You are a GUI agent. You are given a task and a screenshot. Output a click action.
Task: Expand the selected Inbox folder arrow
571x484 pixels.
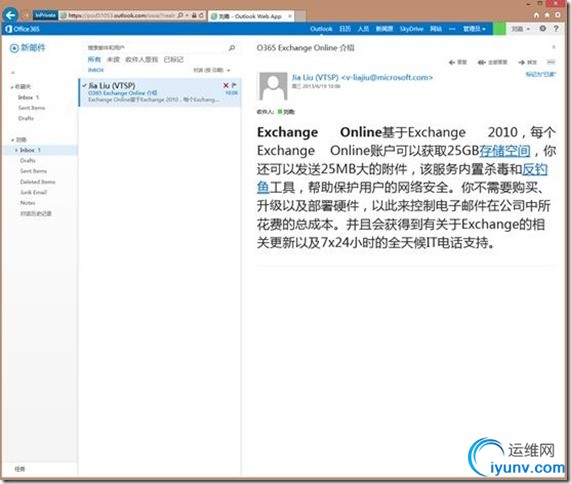coord(16,150)
